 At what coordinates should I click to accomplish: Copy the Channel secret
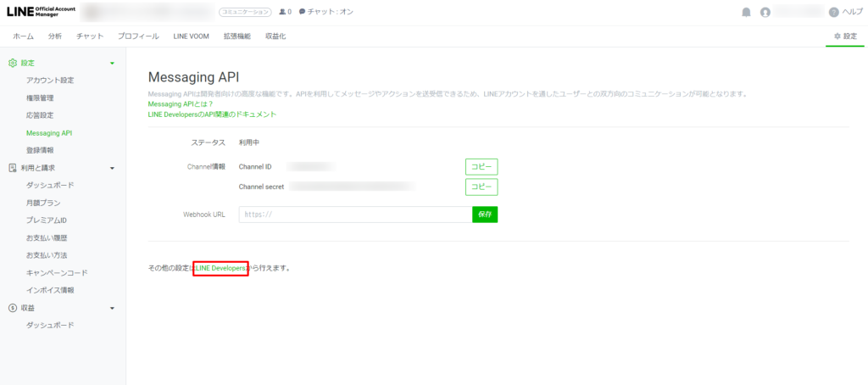(481, 187)
